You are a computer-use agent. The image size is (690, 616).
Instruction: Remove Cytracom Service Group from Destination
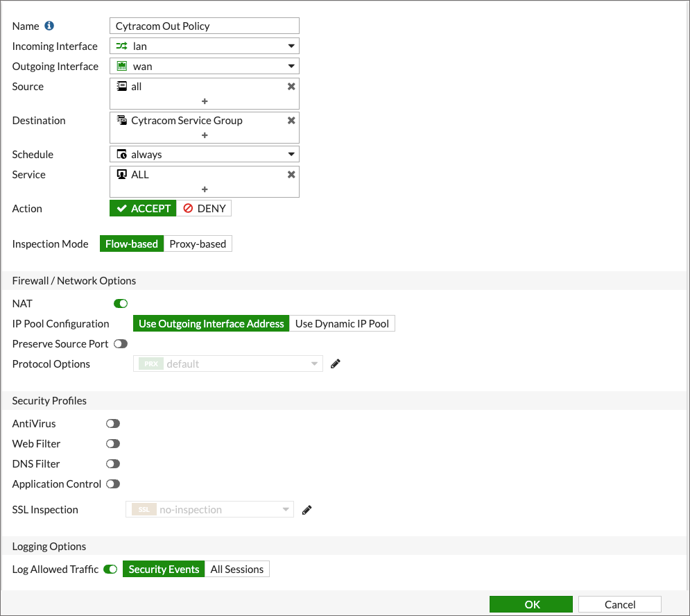pos(291,121)
